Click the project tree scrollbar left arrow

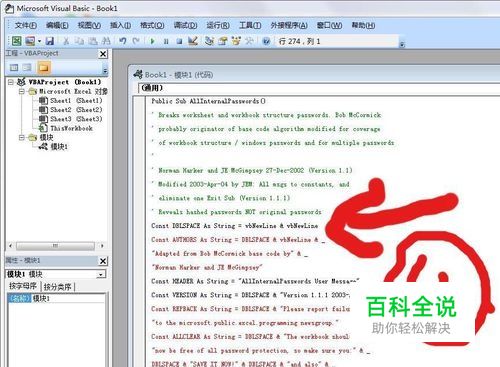point(11,246)
